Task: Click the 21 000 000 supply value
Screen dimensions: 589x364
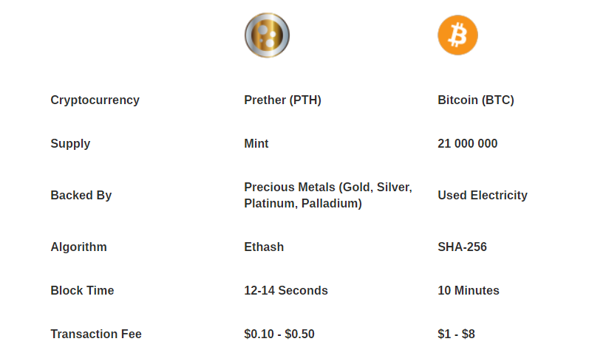Action: click(468, 144)
